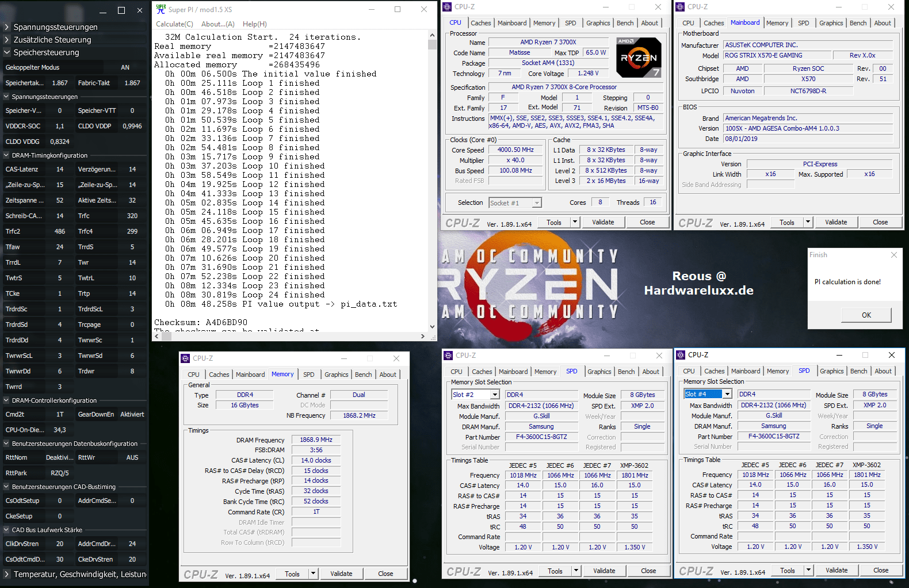Image resolution: width=909 pixels, height=588 pixels.
Task: Open the Slot #4 memory slot dropdown
Action: point(727,394)
